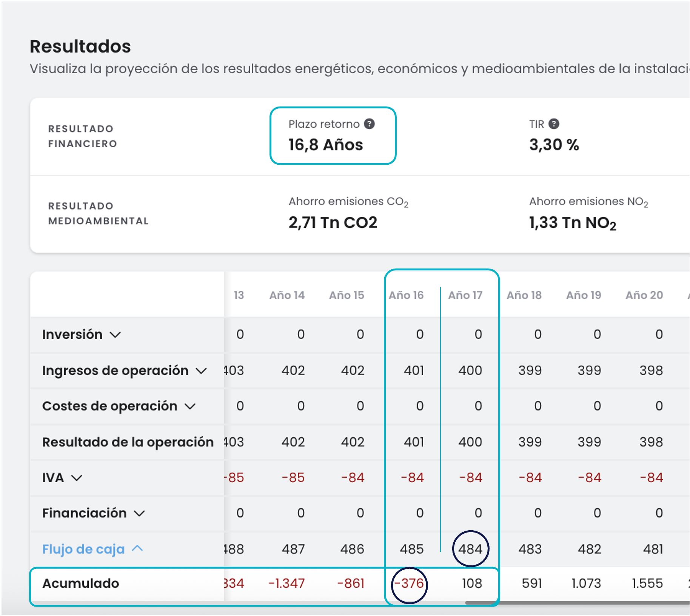Select the Año 20 column header

click(x=644, y=295)
